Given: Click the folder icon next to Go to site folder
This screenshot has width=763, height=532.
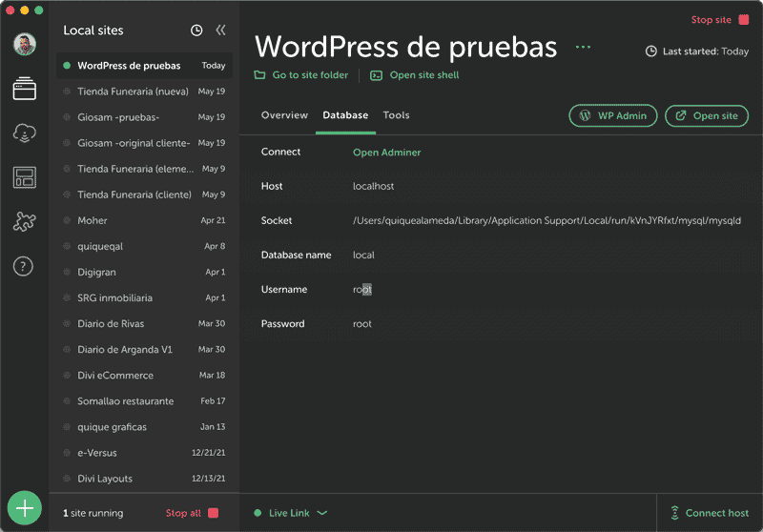Looking at the screenshot, I should (259, 75).
